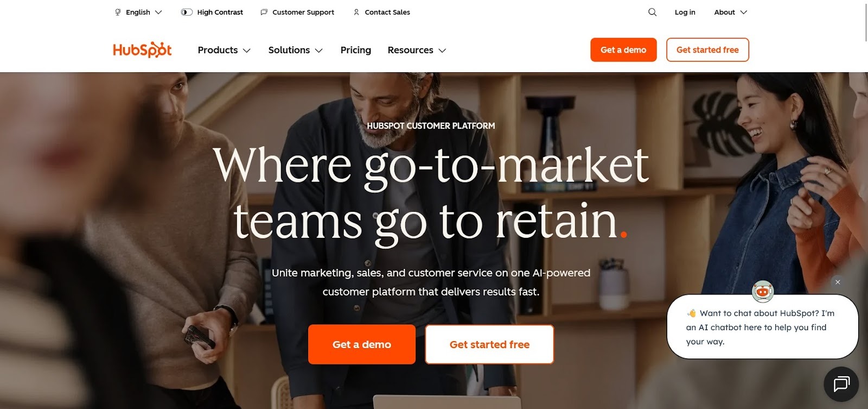This screenshot has height=409, width=868.
Task: Go to the Pricing page
Action: [356, 50]
